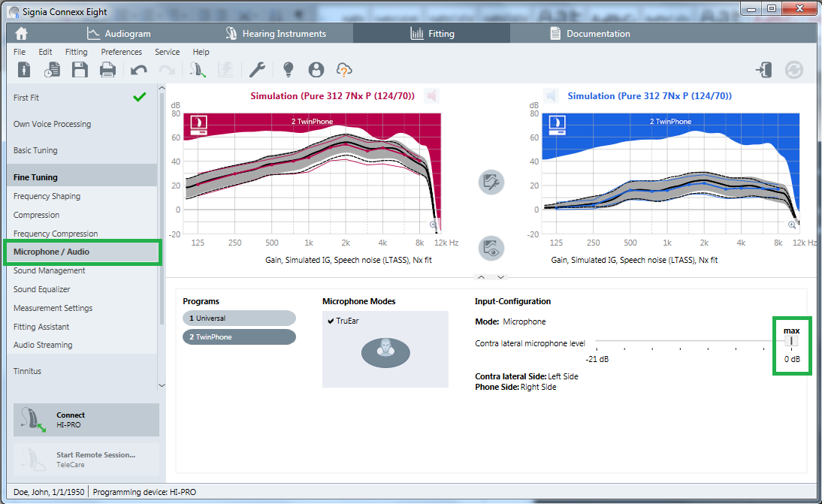Click the orange cloud help icon
Viewport: 822px width, 504px height.
[344, 70]
